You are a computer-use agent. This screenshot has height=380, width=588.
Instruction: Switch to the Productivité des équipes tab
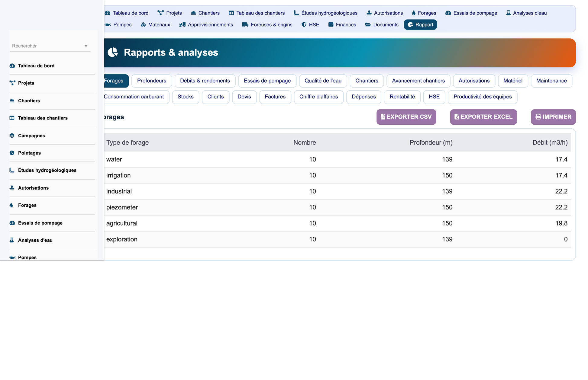pyautogui.click(x=483, y=97)
